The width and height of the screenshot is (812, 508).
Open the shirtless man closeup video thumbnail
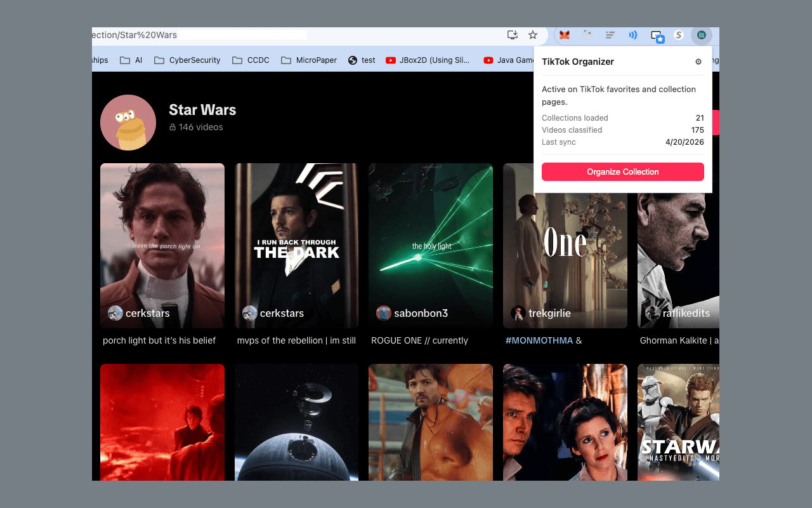431,422
